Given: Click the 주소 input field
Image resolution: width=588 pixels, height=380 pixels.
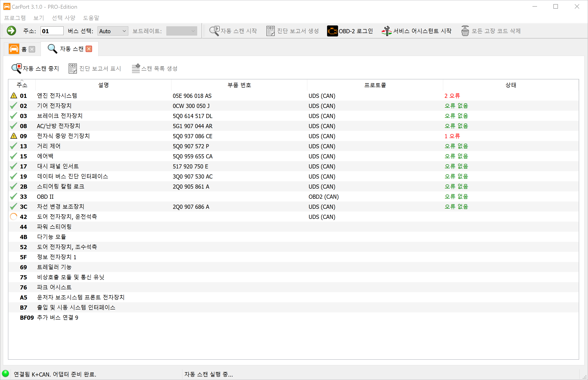Looking at the screenshot, I should pos(52,31).
